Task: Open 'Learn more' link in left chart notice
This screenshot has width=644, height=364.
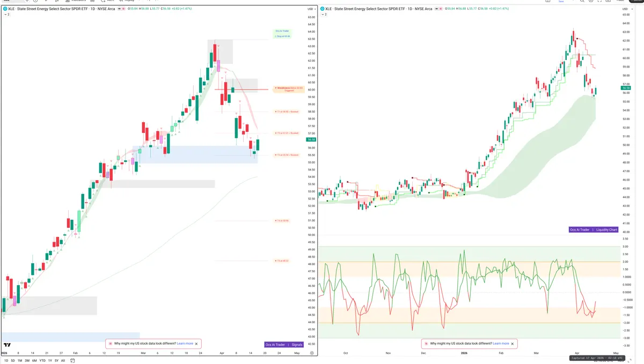Action: [185, 344]
